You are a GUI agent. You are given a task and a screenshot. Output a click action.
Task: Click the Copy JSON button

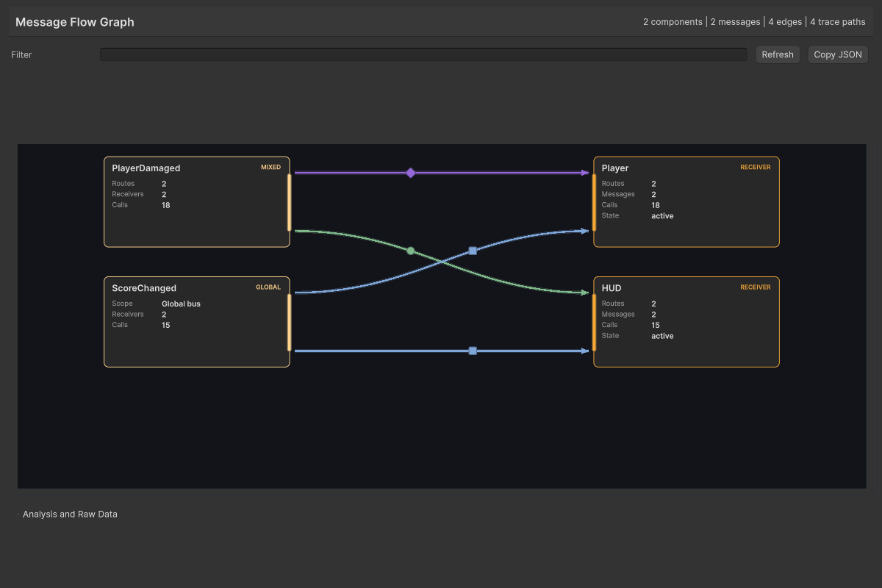point(838,54)
